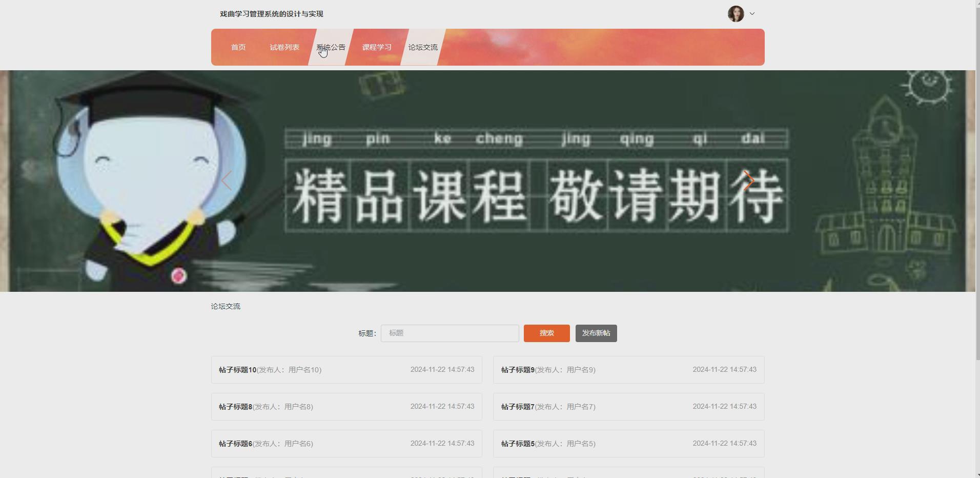Open the 课程学习 section

pyautogui.click(x=376, y=47)
